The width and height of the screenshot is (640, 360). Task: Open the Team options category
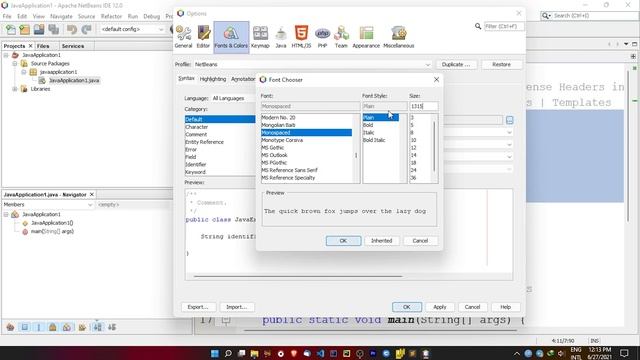(341, 37)
